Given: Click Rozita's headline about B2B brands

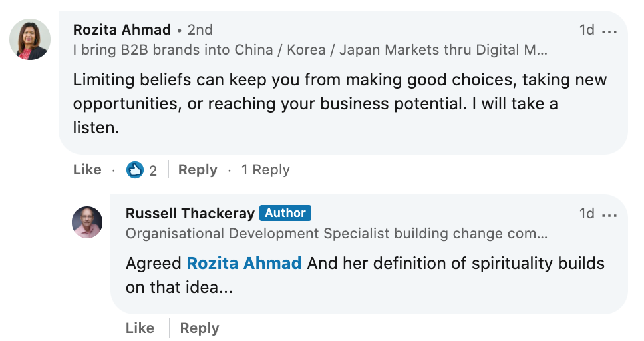Looking at the screenshot, I should pos(310,49).
